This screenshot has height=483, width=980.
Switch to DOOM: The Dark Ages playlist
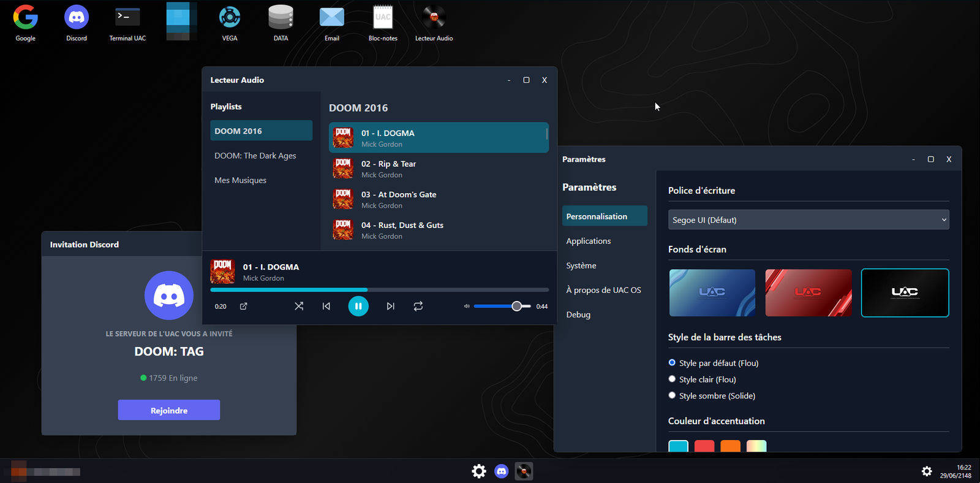pos(255,156)
